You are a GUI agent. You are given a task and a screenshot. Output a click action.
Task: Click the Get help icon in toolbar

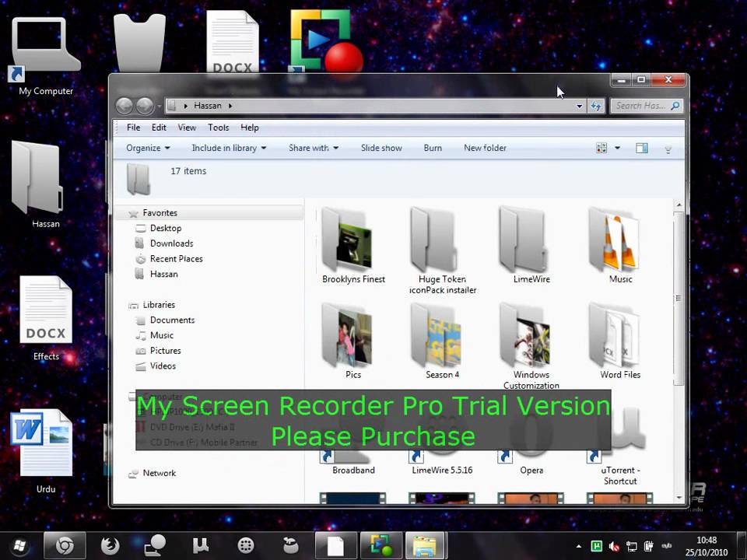tap(668, 149)
